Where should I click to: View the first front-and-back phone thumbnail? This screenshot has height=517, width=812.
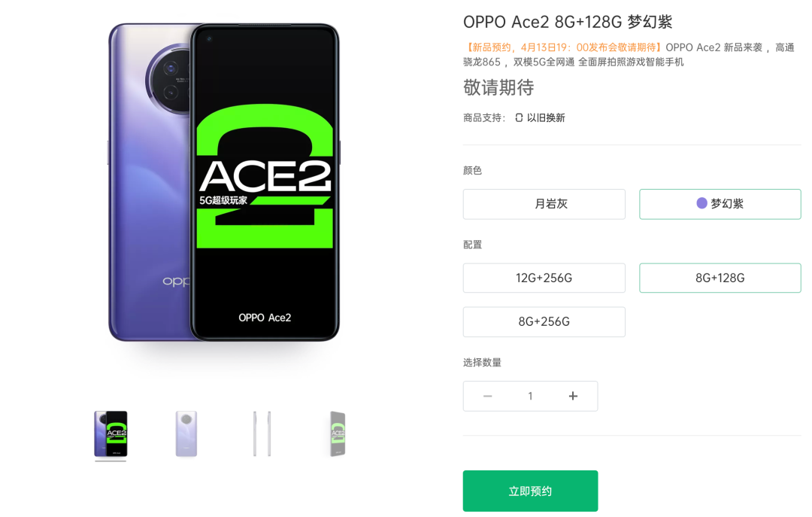[111, 434]
